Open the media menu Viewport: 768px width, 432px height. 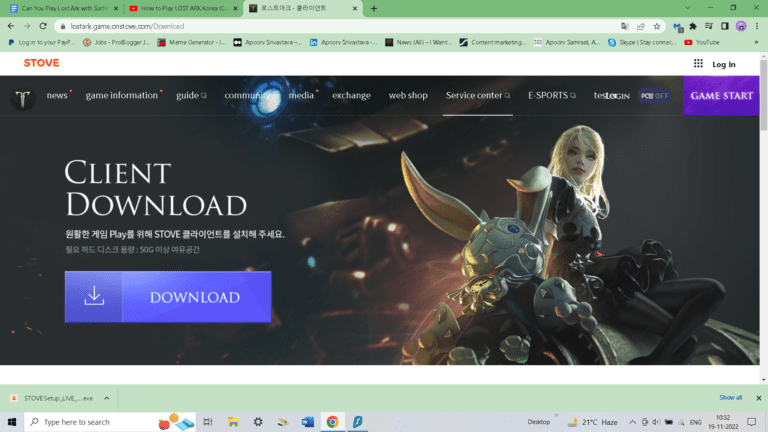(x=301, y=96)
